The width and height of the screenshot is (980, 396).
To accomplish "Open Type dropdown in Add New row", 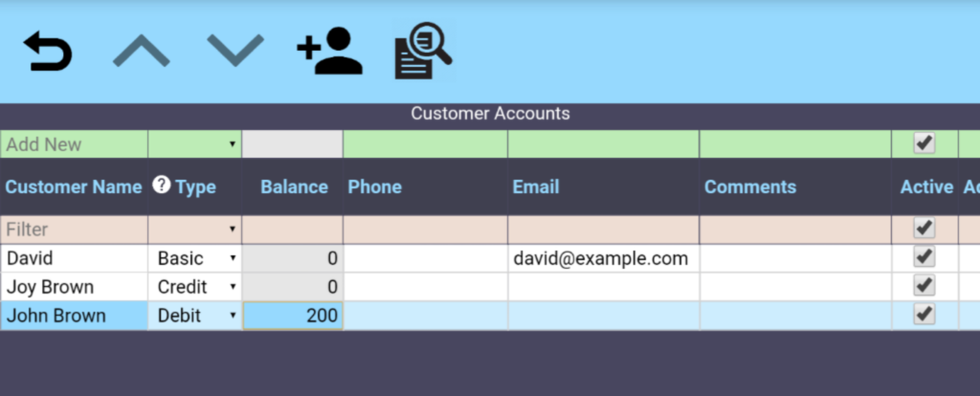I will click(x=195, y=144).
